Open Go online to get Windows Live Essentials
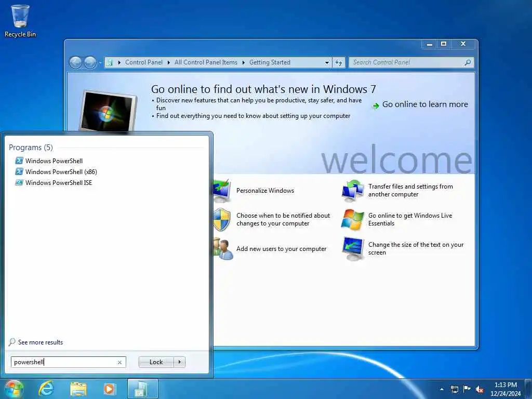The height and width of the screenshot is (399, 532). 410,220
